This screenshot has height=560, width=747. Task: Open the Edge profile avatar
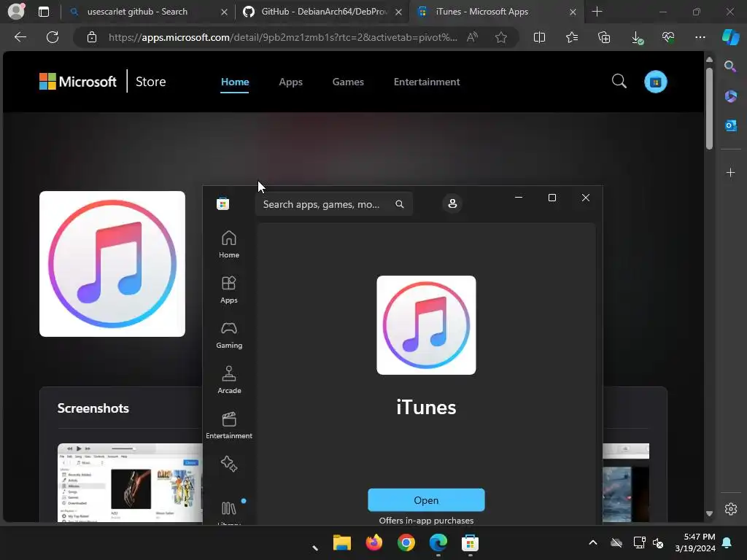tap(16, 12)
